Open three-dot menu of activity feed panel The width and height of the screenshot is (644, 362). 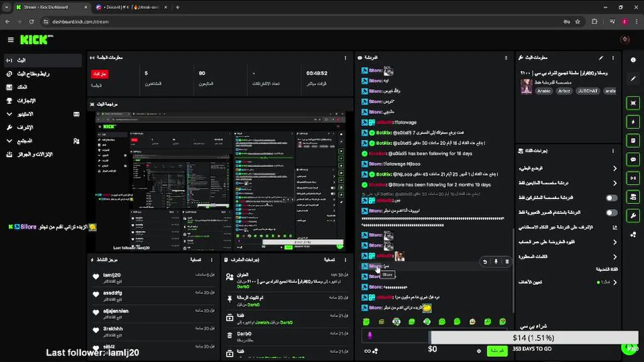[212, 260]
